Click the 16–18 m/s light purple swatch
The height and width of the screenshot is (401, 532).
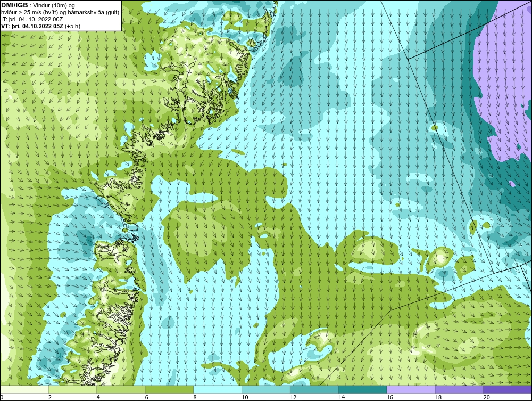click(411, 389)
